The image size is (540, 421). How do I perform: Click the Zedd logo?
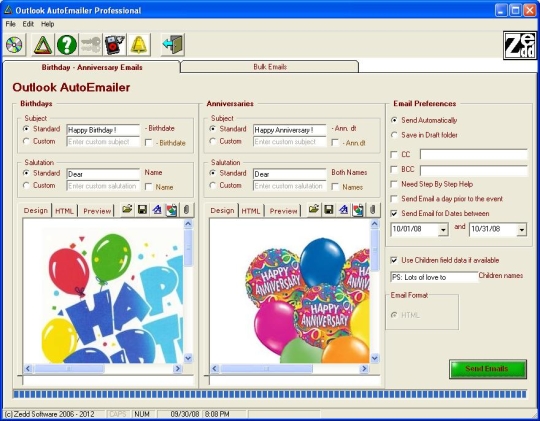click(x=520, y=45)
